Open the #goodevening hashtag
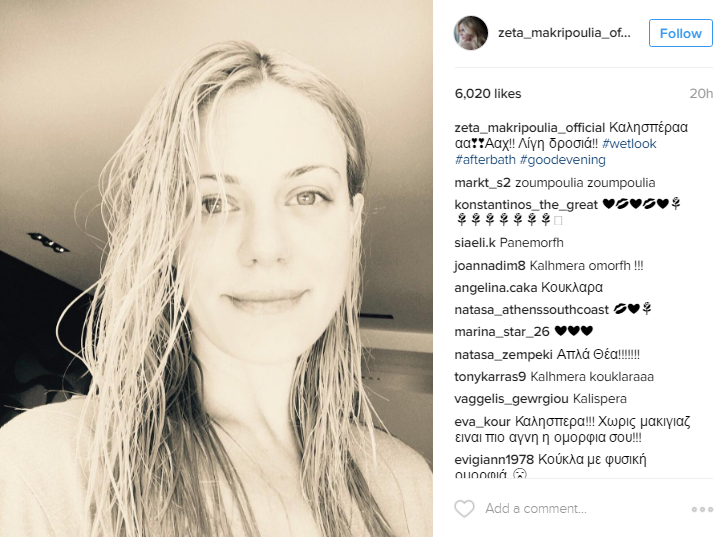This screenshot has width=718, height=537. (x=562, y=160)
